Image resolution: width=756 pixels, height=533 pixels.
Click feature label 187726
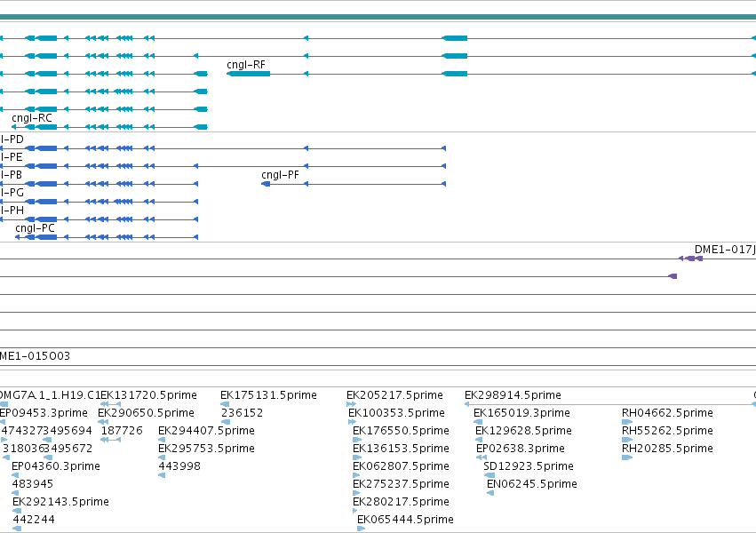tap(122, 431)
